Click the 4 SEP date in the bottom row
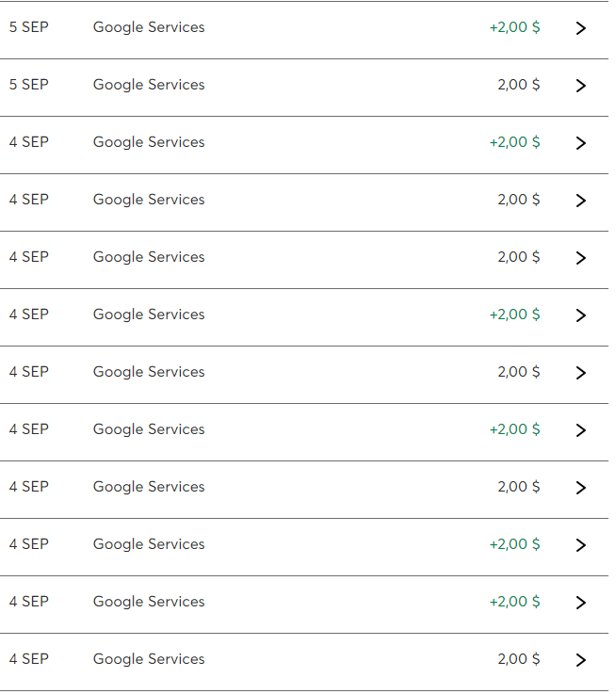The image size is (616, 694). pyautogui.click(x=29, y=659)
